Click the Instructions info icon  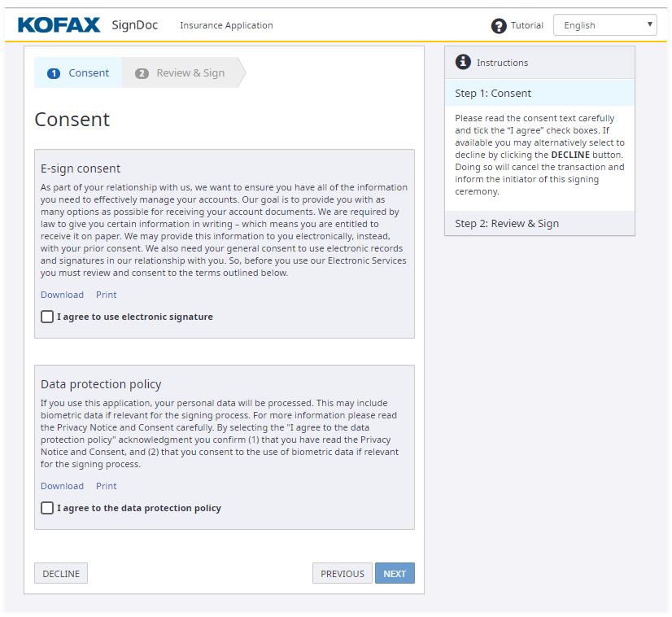463,62
